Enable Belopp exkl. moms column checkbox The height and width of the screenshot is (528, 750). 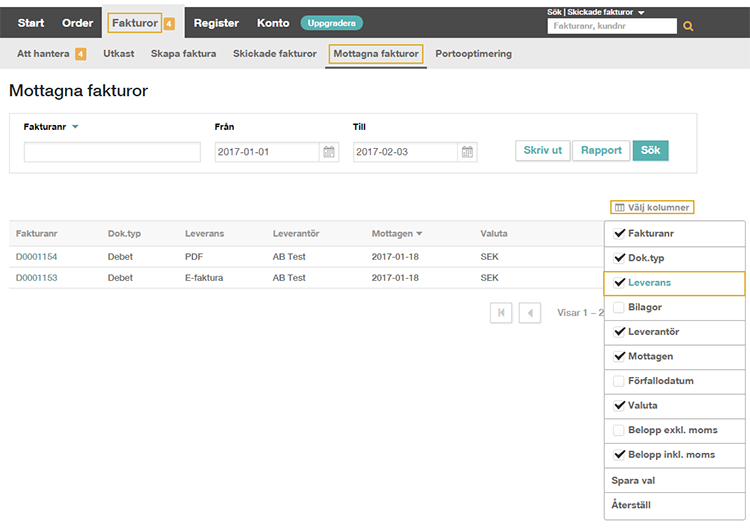(618, 430)
